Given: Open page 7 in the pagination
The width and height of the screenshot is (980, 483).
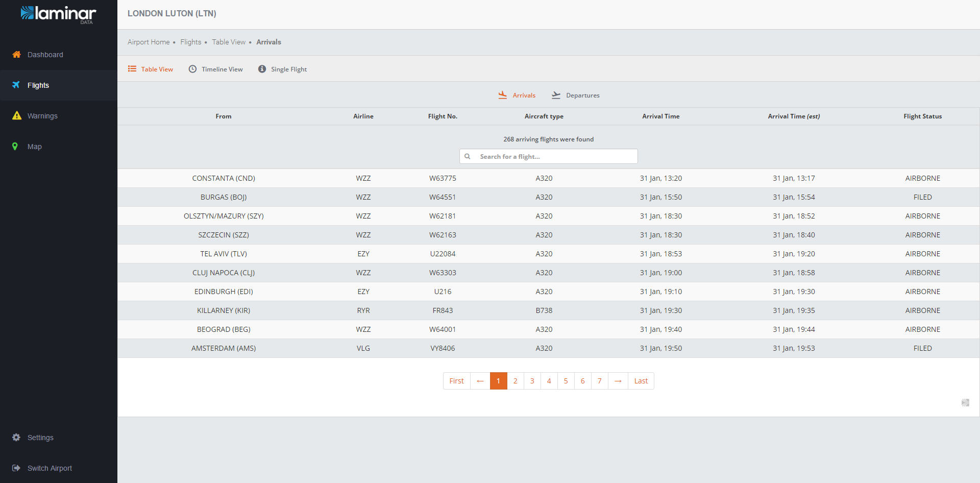Looking at the screenshot, I should 599,381.
